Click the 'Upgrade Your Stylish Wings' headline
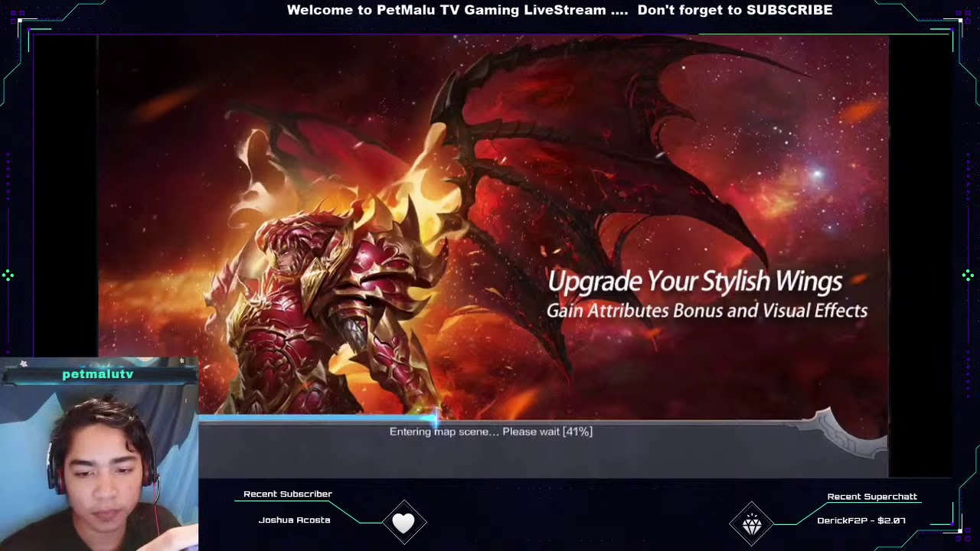 click(x=694, y=282)
